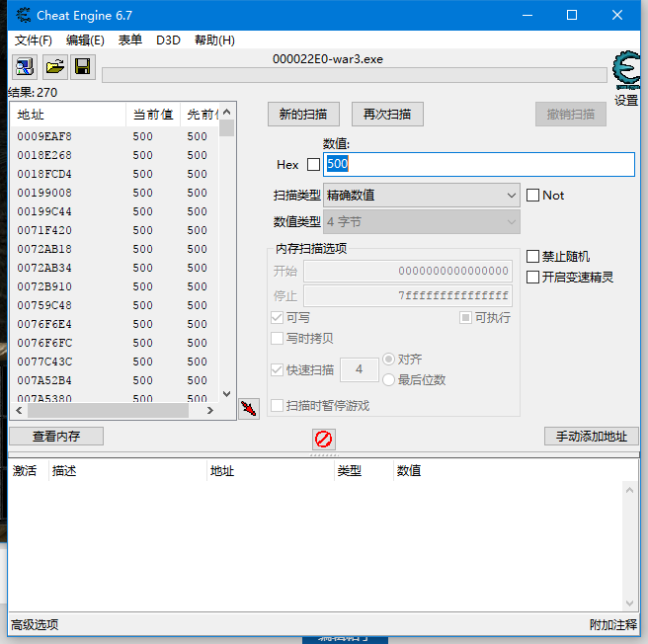
Task: Click the 开始 address field
Action: 408,271
